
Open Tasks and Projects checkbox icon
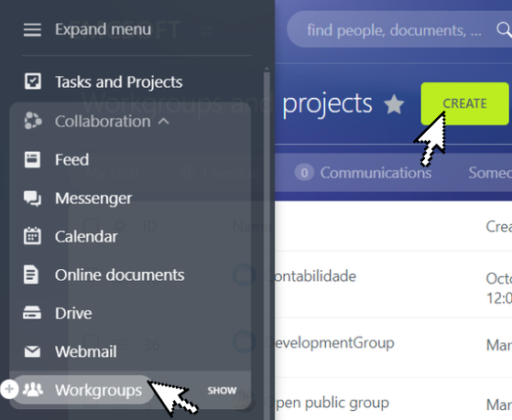[33, 81]
